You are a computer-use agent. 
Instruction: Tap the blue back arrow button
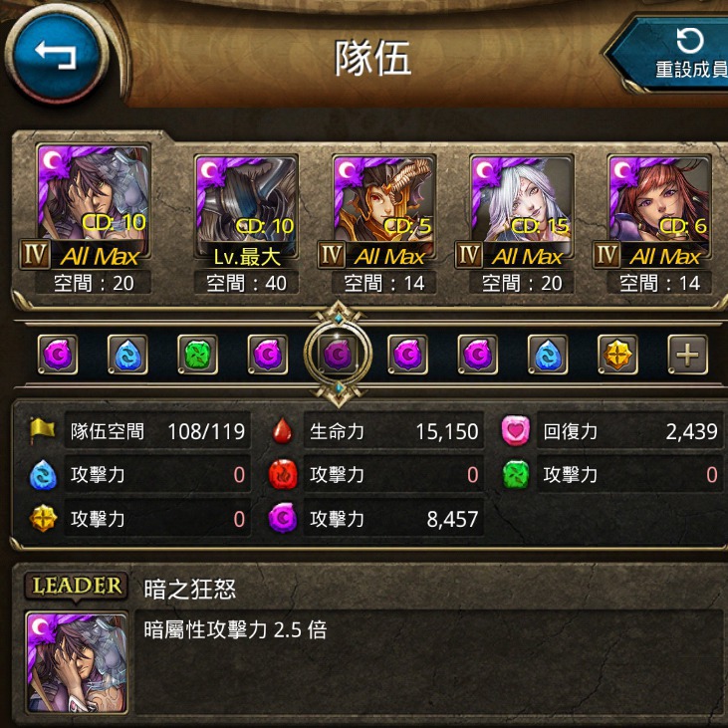pos(57,55)
